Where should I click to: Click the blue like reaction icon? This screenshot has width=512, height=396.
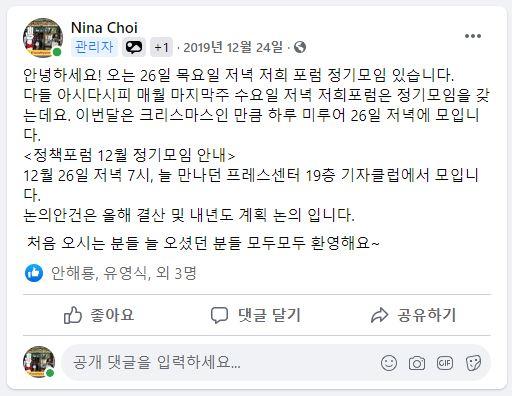[x=34, y=273]
